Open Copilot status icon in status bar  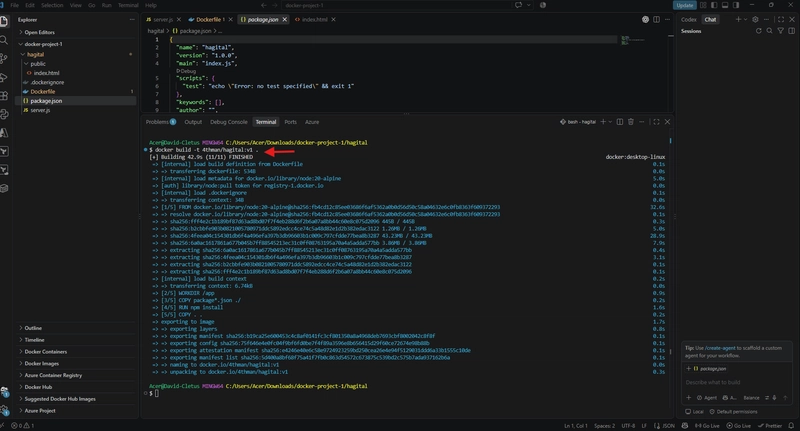point(685,425)
